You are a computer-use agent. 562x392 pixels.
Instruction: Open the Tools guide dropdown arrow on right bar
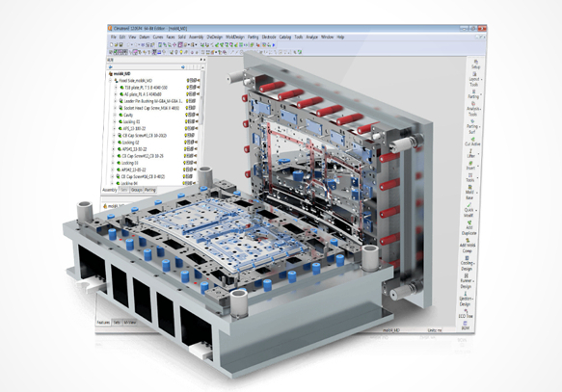click(477, 177)
